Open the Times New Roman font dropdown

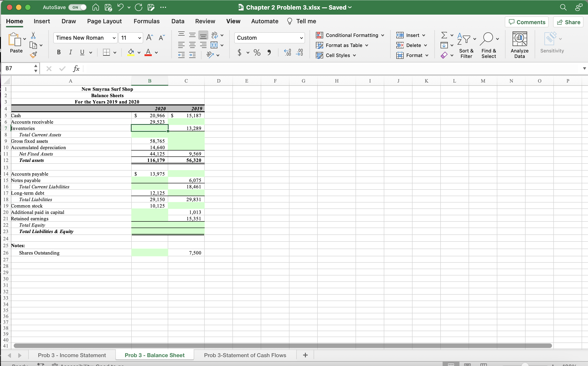point(114,38)
